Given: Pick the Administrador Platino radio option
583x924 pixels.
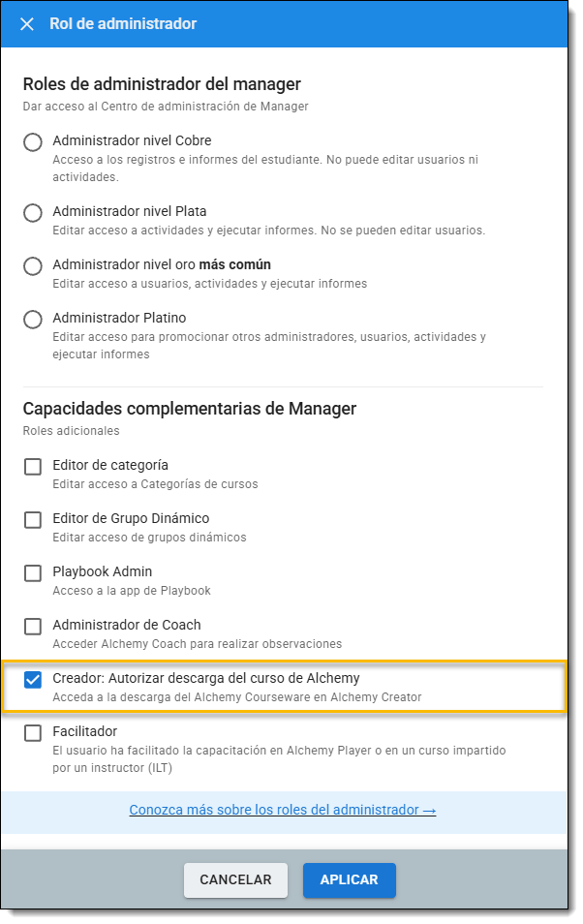Looking at the screenshot, I should (33, 320).
